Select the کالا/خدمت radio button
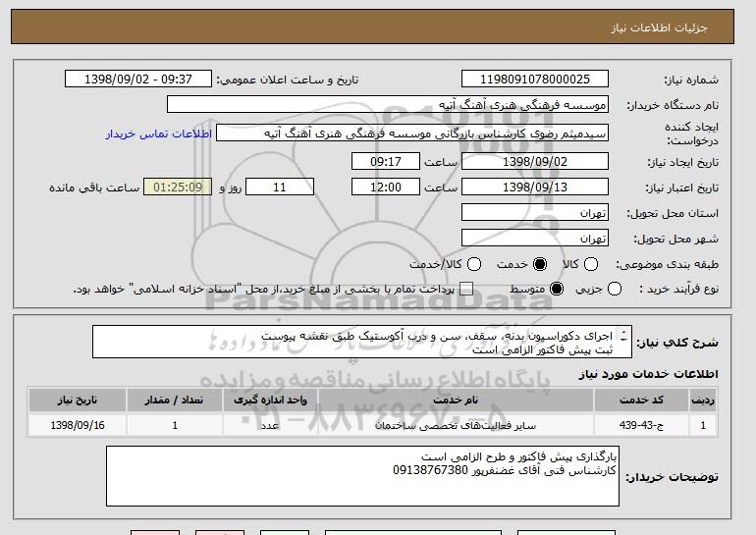Viewport: 756px width, 535px height. pos(474,264)
